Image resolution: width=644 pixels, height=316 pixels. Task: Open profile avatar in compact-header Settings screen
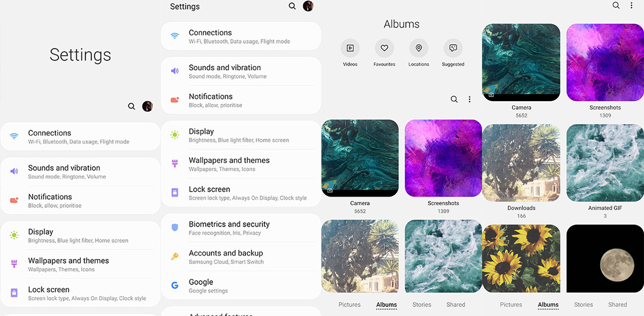pos(308,6)
